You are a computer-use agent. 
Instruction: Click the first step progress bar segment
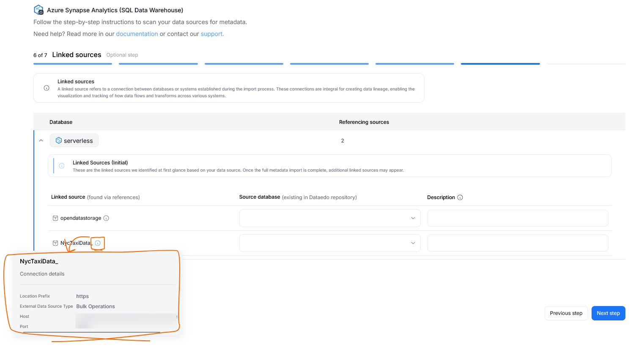click(x=73, y=64)
